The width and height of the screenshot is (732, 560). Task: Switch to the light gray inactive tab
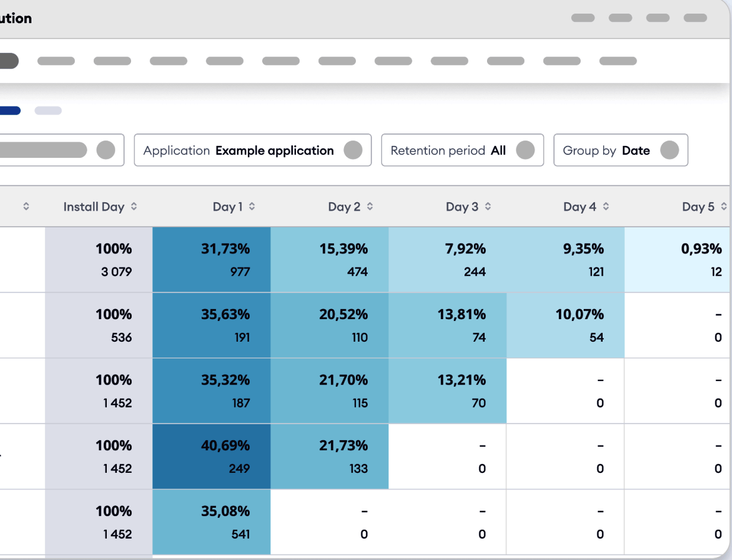(48, 110)
